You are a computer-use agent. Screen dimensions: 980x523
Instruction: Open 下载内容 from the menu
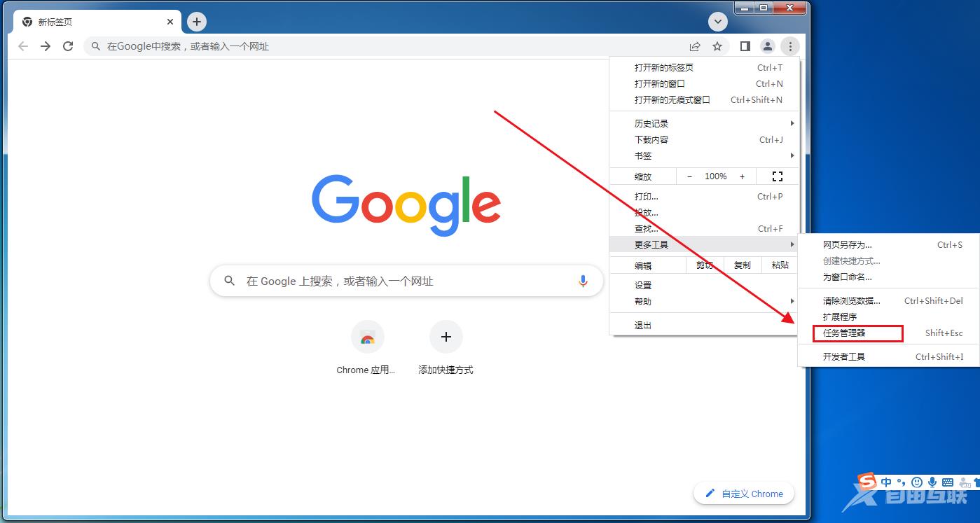click(703, 139)
